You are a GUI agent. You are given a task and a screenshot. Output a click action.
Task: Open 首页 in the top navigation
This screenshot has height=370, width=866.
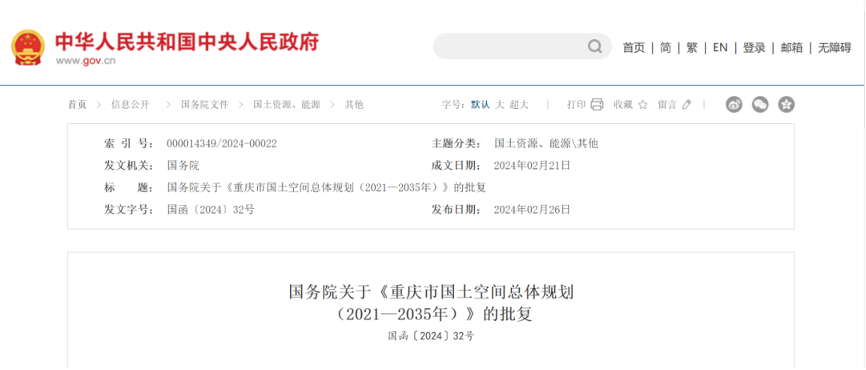coord(633,48)
